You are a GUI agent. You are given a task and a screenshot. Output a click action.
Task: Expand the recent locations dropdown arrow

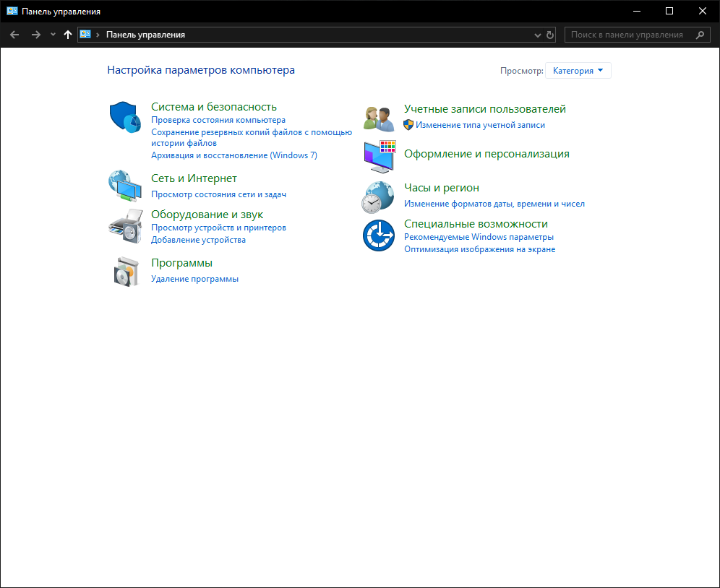coord(53,35)
